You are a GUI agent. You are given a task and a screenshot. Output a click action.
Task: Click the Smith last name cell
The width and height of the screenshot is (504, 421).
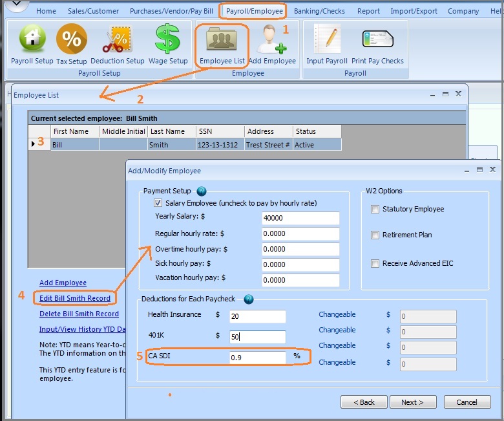pyautogui.click(x=172, y=145)
